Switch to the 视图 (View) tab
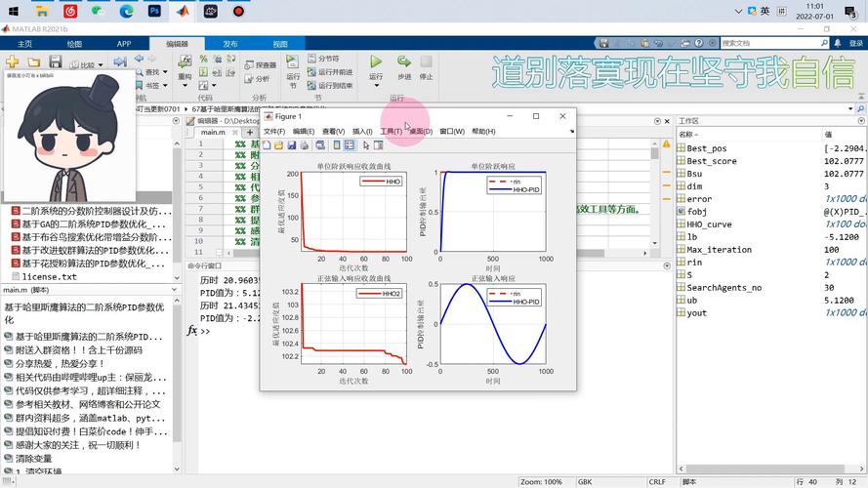The image size is (868, 488). pyautogui.click(x=280, y=44)
